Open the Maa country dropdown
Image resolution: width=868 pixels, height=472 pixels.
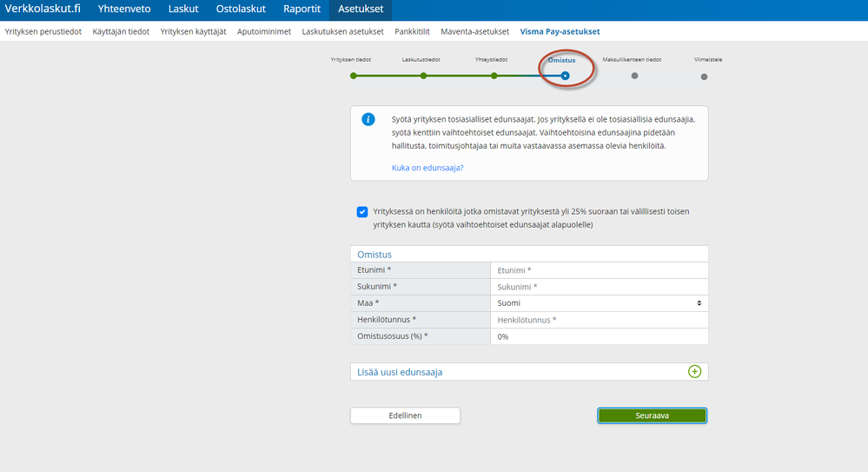click(599, 303)
